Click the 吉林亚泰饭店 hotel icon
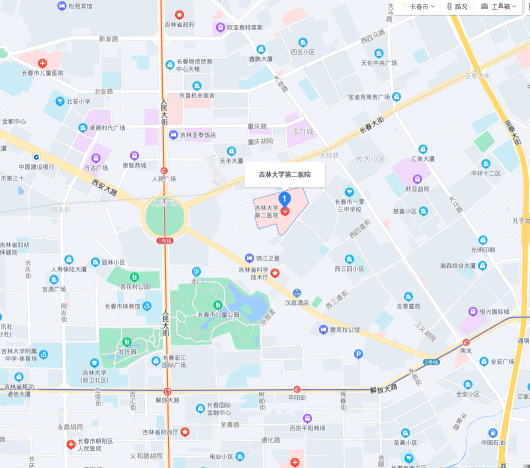The width and height of the screenshot is (530, 468). coord(173,135)
